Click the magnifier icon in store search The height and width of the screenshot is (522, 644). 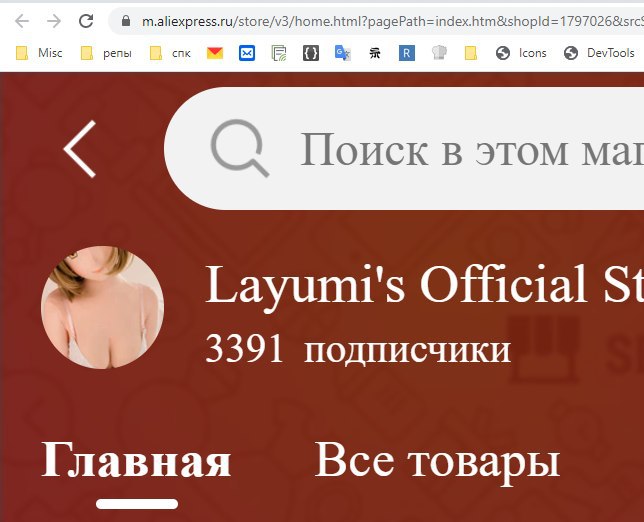point(240,148)
